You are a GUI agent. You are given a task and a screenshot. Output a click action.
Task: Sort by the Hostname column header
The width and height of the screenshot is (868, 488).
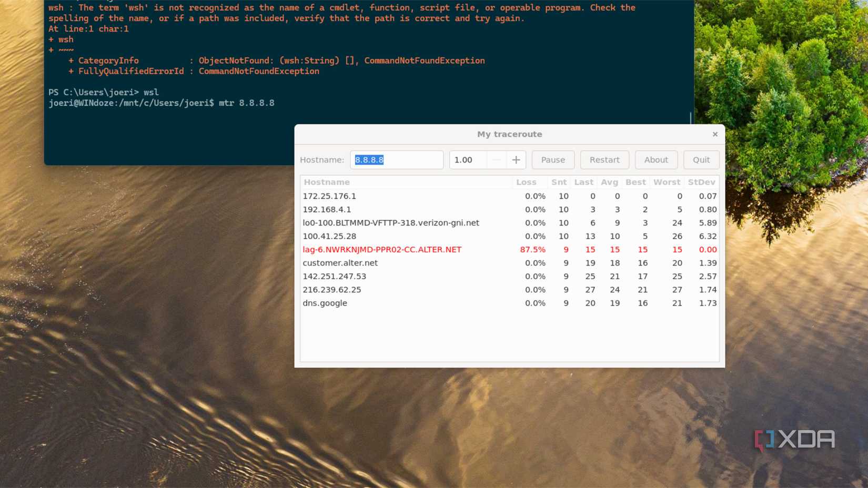[x=406, y=182]
